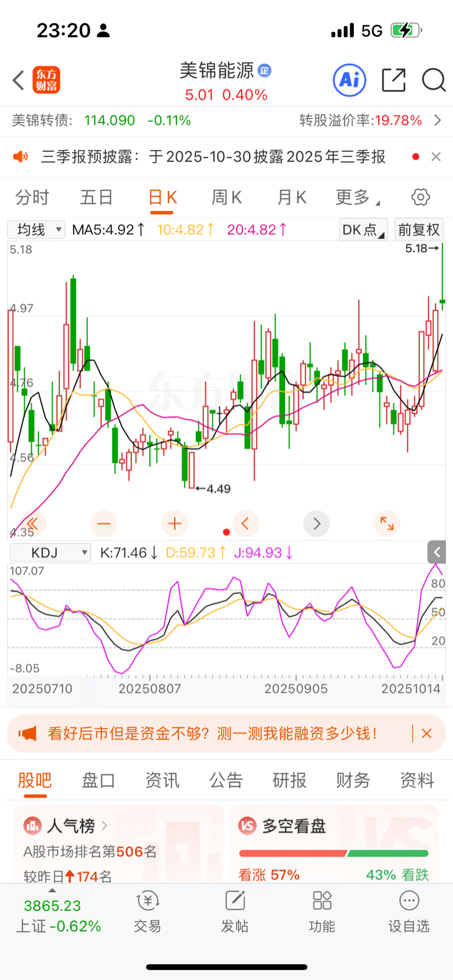Viewport: 453px width, 980px height.
Task: Expand 美锦转债 bond details chevron
Action: pos(438,120)
